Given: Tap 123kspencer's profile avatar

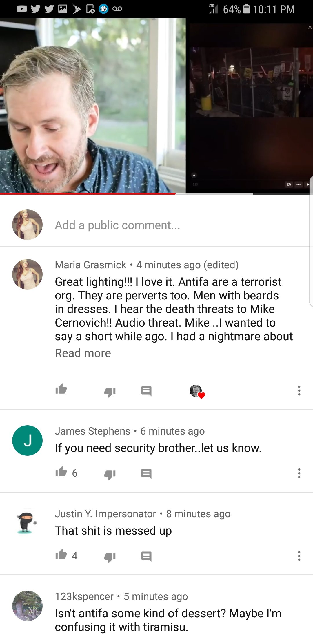Looking at the screenshot, I should (x=27, y=606).
